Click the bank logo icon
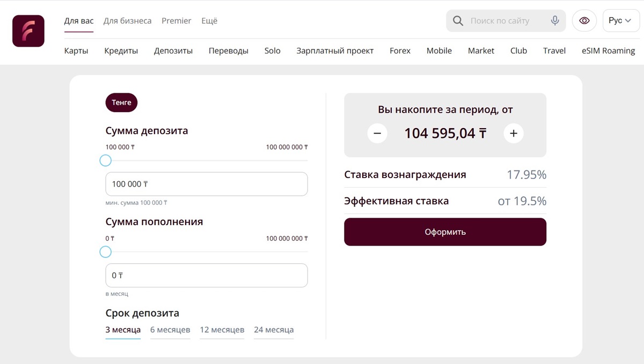644x364 pixels. coord(28,31)
